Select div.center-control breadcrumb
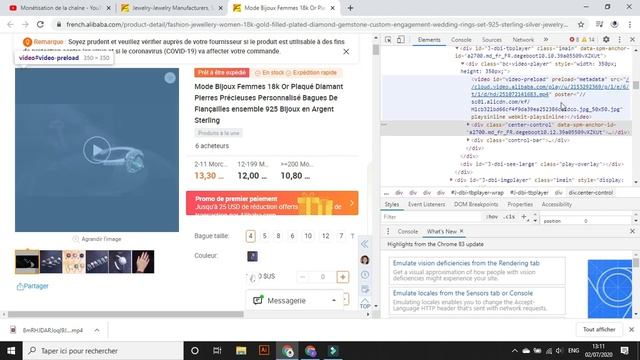Image resolution: width=640 pixels, height=360 pixels. (x=591, y=193)
